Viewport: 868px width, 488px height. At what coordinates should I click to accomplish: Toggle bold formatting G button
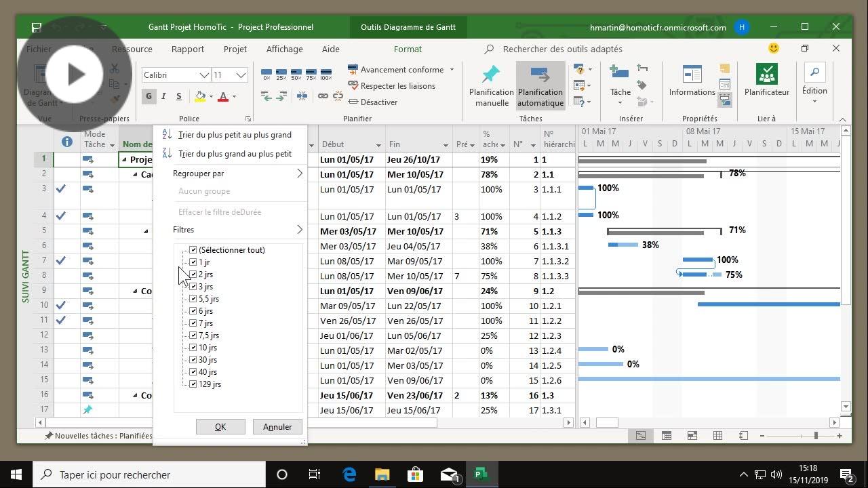(149, 96)
